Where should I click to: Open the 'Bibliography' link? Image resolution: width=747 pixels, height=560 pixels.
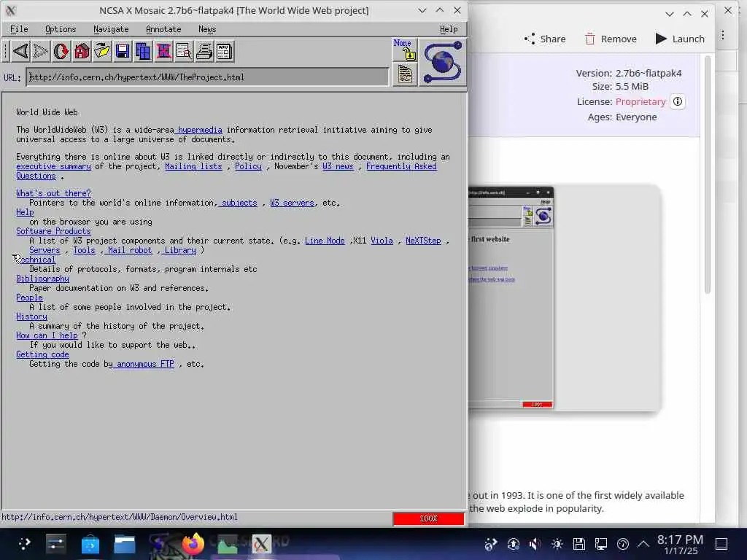42,279
